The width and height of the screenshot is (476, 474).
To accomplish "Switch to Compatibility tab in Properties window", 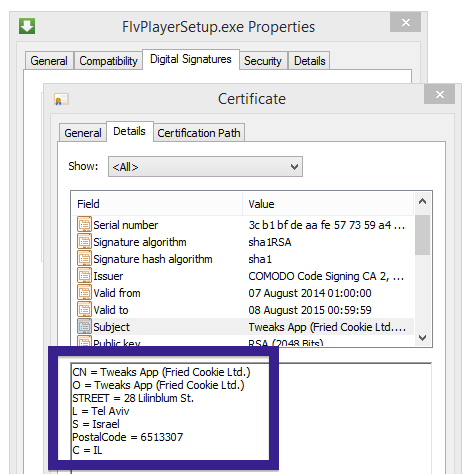I will pos(108,61).
